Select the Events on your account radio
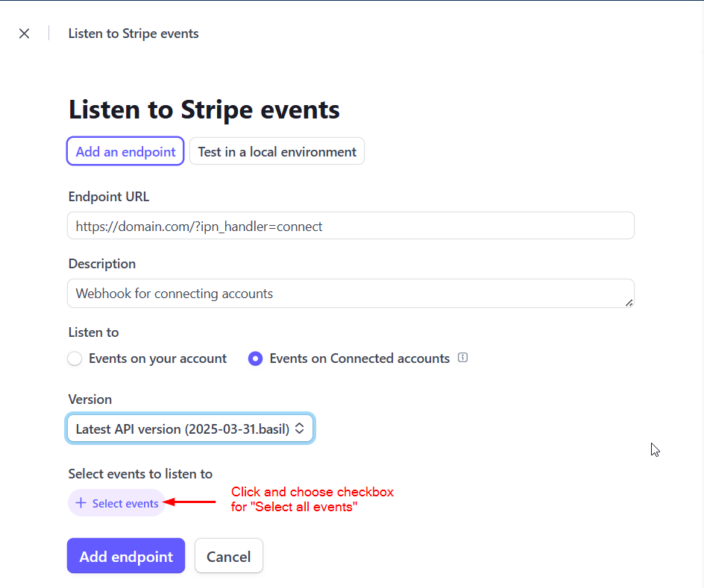Image resolution: width=704 pixels, height=588 pixels. click(75, 358)
